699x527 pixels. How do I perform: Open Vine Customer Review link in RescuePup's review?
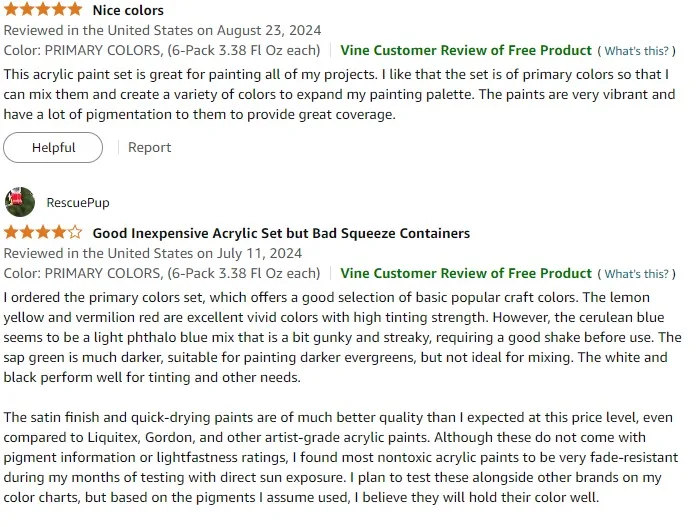pyautogui.click(x=466, y=273)
